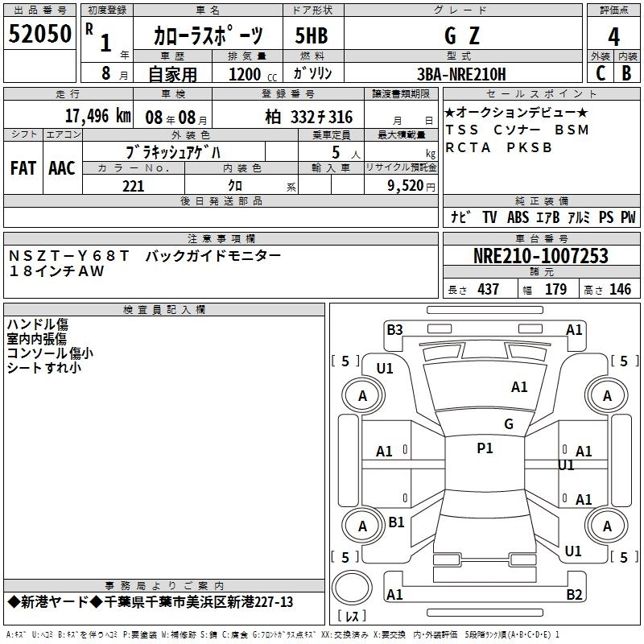Select the P1 mark on the car roof
This screenshot has height=644, width=644.
[x=485, y=448]
